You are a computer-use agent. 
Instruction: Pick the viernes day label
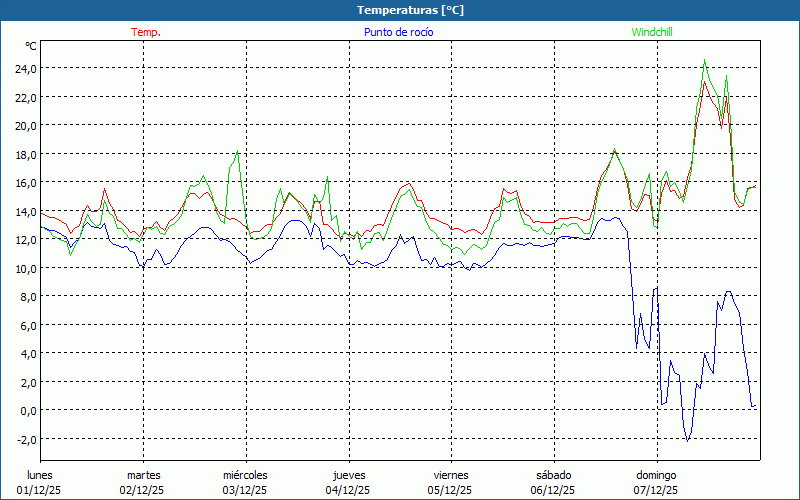click(451, 475)
